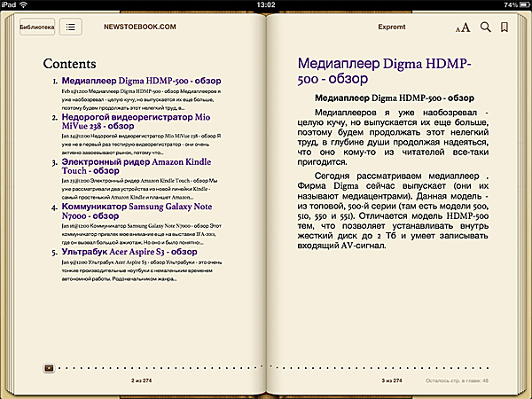532x399 pixels.
Task: Tap the Expromt author header
Action: [x=392, y=27]
